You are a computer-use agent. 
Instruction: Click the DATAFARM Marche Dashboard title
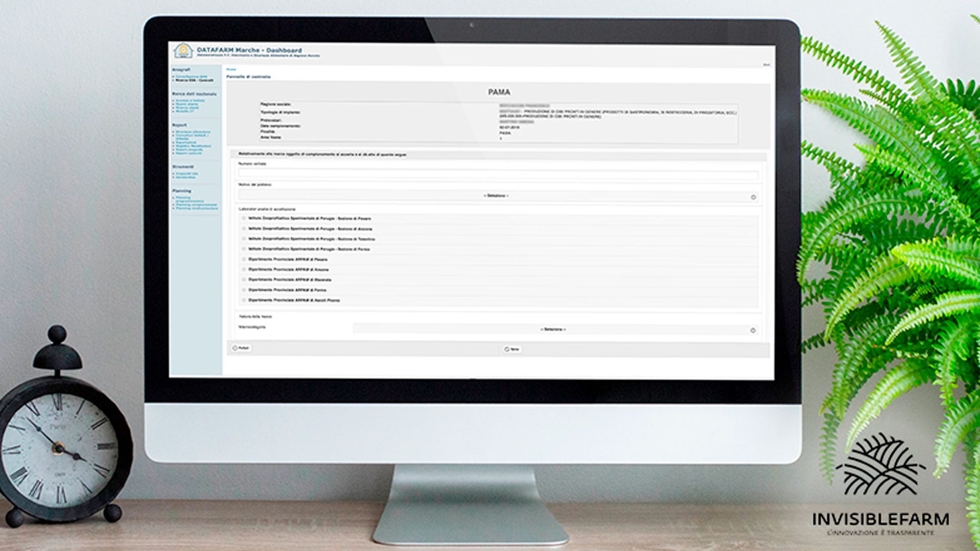tap(249, 50)
